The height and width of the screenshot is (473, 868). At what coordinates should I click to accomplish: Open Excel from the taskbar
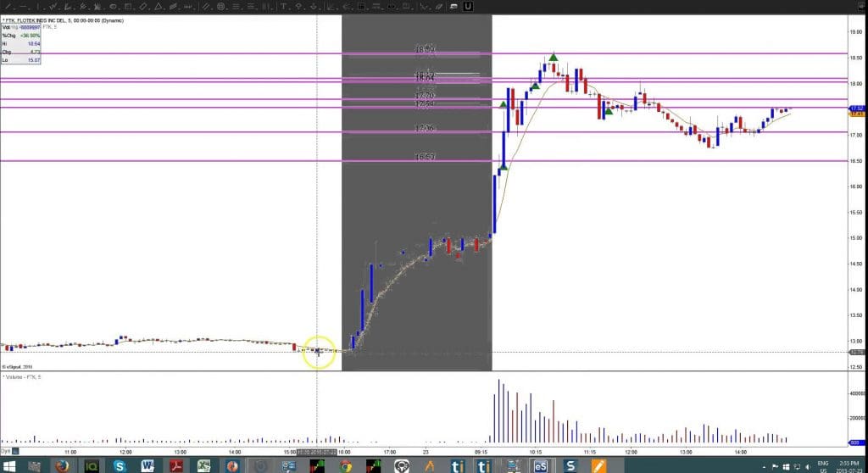coord(203,466)
